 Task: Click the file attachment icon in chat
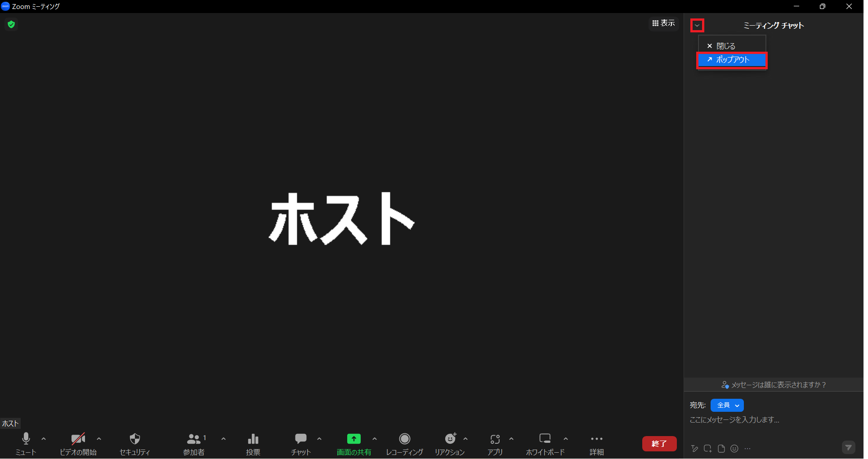pos(721,449)
